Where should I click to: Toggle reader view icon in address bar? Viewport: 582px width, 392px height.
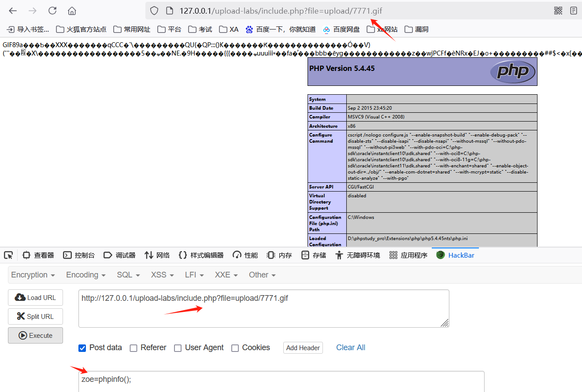tap(574, 11)
